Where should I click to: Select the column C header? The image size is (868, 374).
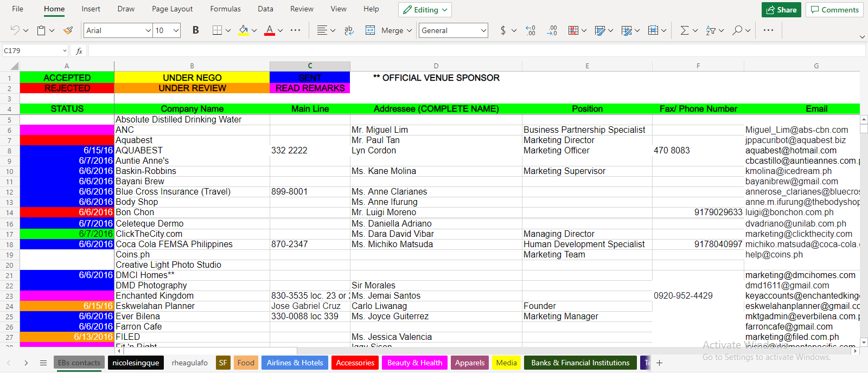(310, 66)
